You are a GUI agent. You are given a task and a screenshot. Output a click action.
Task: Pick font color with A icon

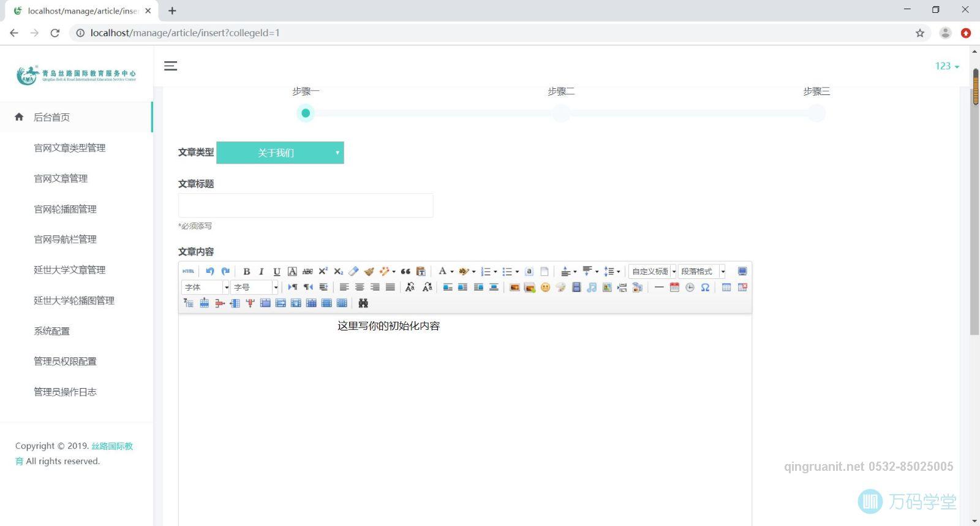(442, 271)
